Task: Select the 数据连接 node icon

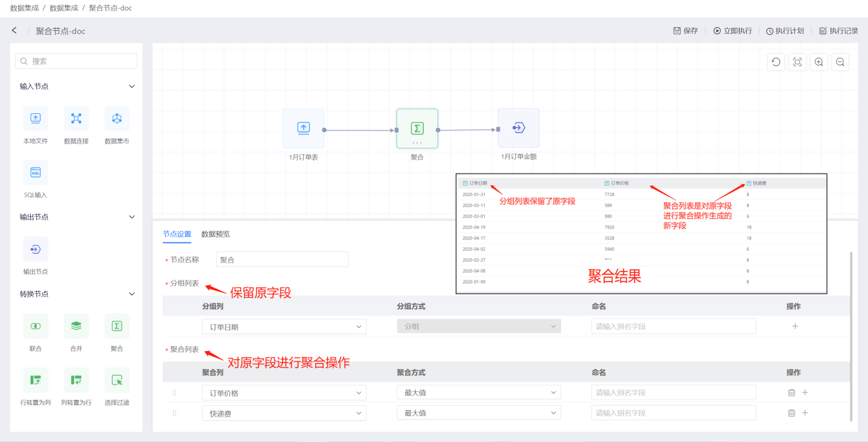Action: 76,119
